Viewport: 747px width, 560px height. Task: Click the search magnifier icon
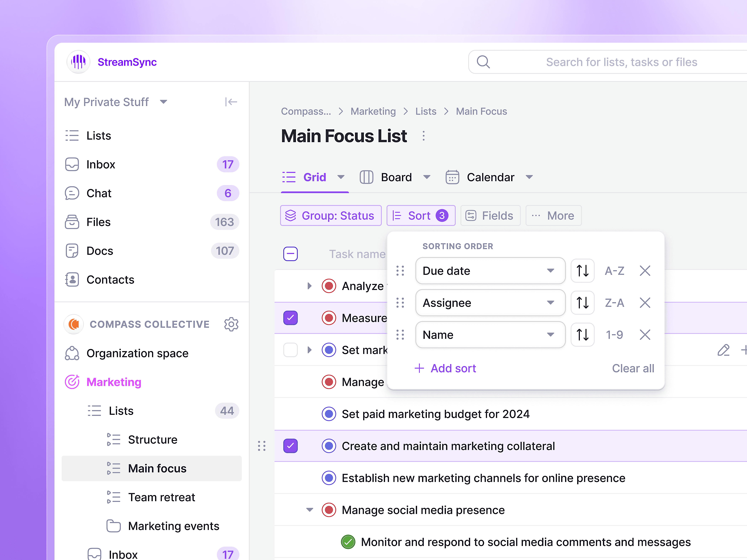[483, 62]
